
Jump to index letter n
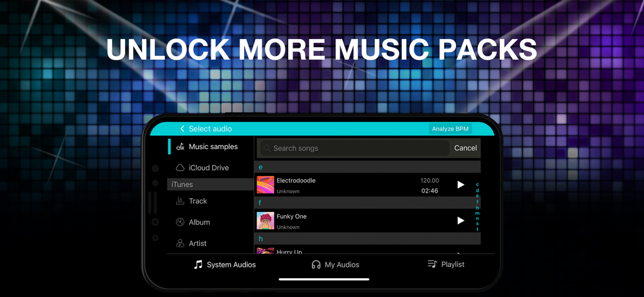pos(477,218)
